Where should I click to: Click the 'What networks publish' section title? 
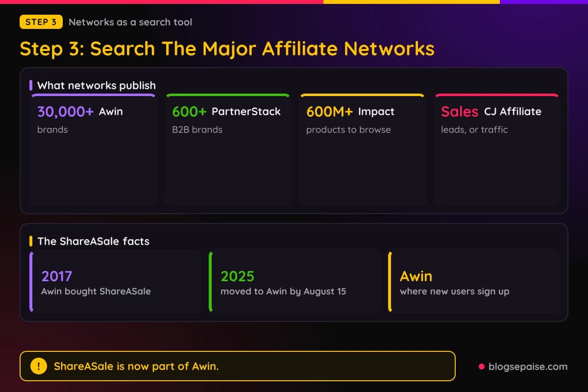[97, 85]
